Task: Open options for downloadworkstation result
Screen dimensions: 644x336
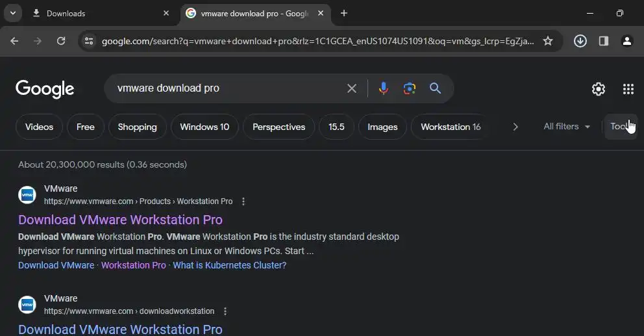Action: click(x=225, y=311)
